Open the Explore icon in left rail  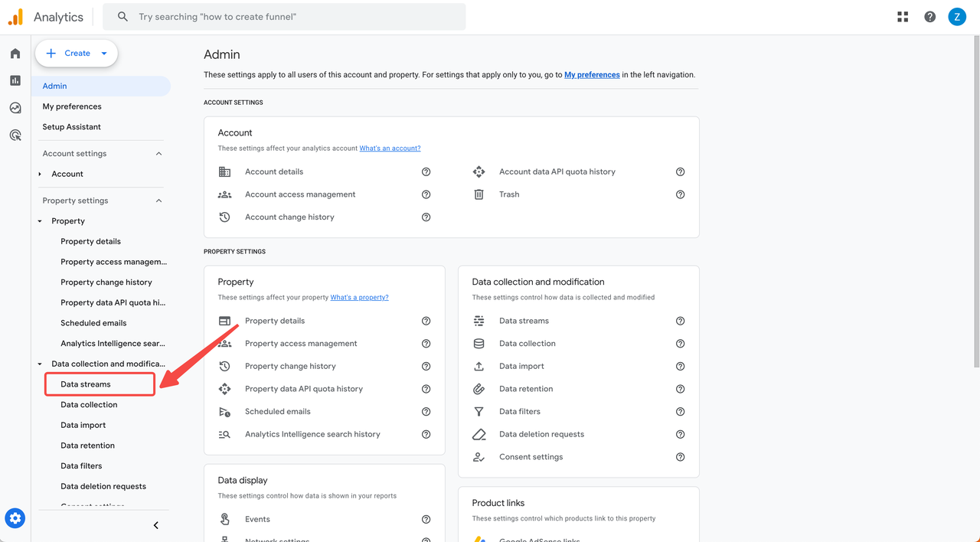pos(15,108)
